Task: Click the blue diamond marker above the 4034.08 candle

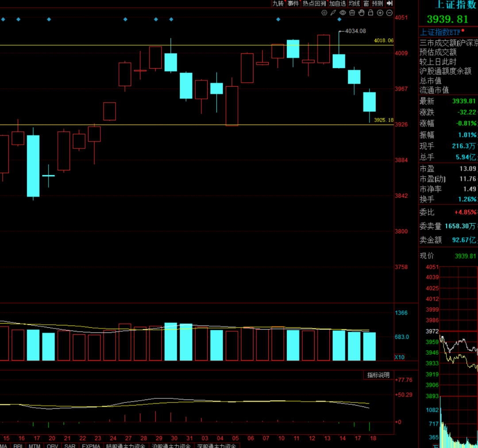Action: 339,19
